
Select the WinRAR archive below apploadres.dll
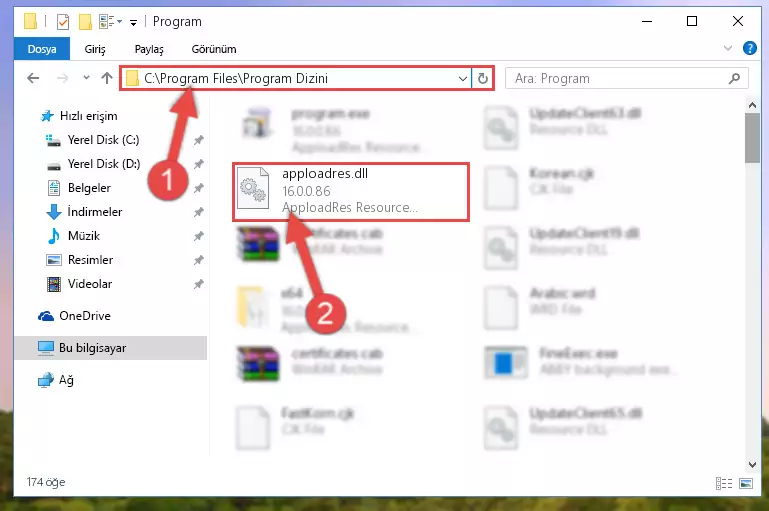click(310, 242)
